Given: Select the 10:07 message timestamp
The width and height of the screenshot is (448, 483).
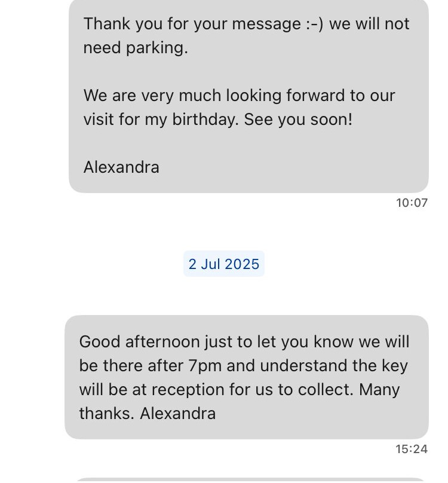Looking at the screenshot, I should (x=412, y=203).
